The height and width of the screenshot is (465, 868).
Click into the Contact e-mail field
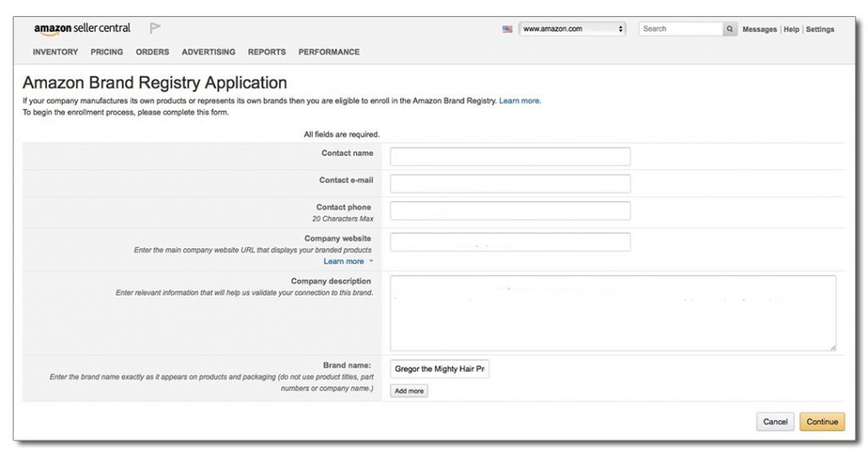(509, 184)
